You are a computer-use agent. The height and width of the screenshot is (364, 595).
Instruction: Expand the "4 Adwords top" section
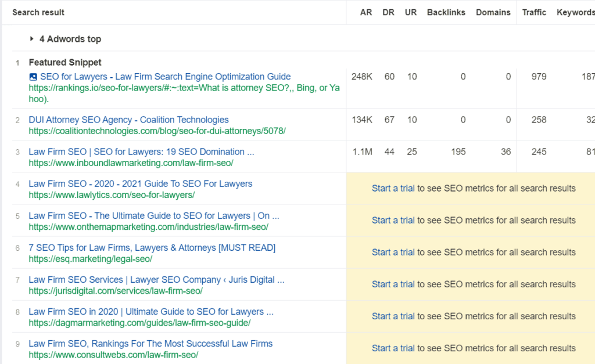[70, 39]
